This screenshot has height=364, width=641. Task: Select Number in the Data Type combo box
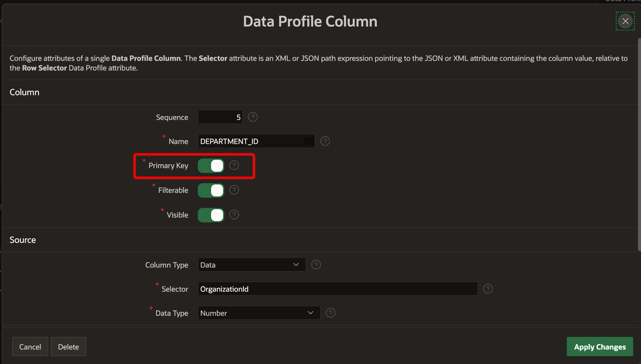(x=259, y=313)
